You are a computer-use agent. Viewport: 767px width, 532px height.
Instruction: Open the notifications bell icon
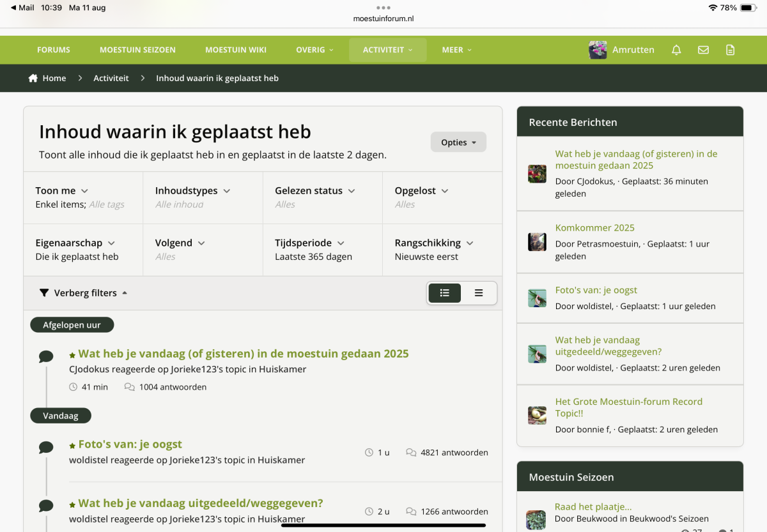point(676,50)
